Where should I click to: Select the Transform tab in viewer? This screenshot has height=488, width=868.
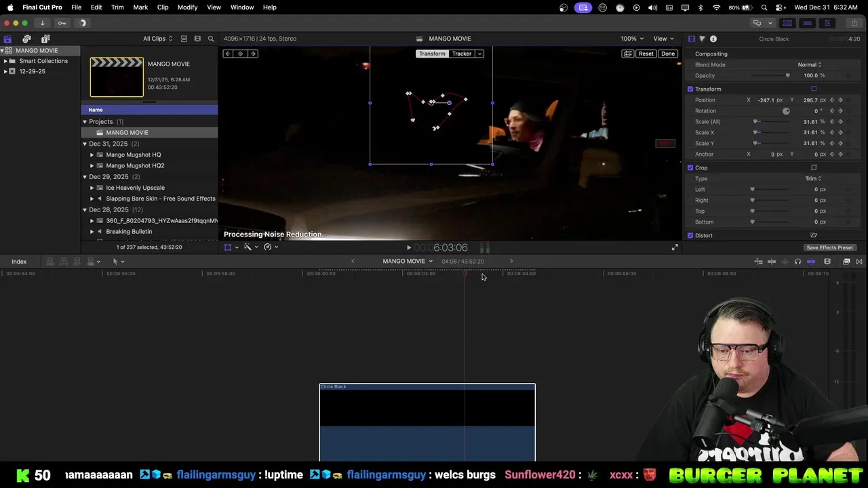click(432, 54)
